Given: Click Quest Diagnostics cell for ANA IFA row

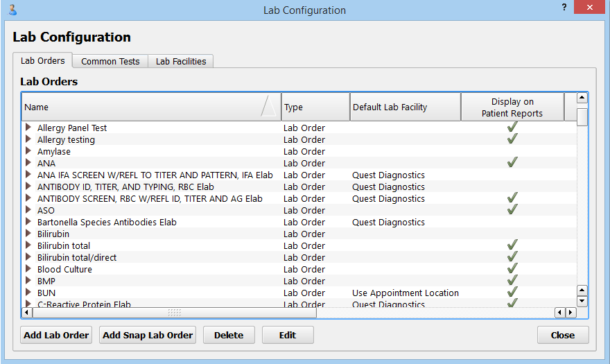Looking at the screenshot, I should tap(388, 175).
